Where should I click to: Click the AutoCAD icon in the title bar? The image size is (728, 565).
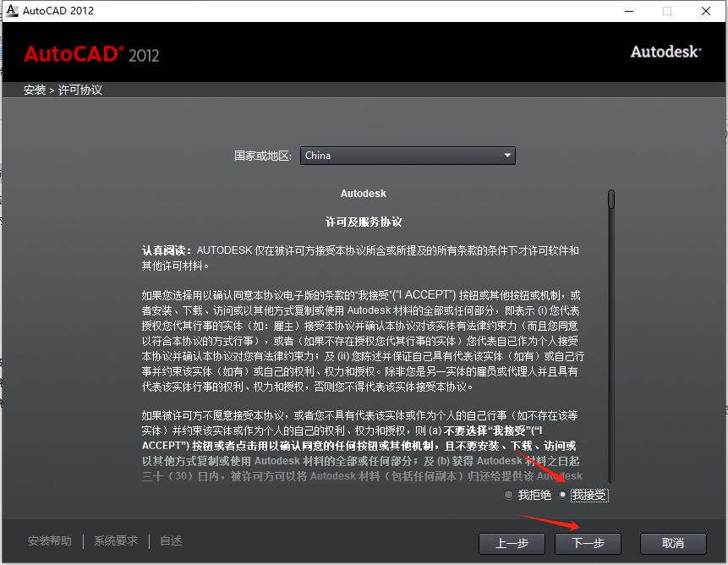[12, 10]
